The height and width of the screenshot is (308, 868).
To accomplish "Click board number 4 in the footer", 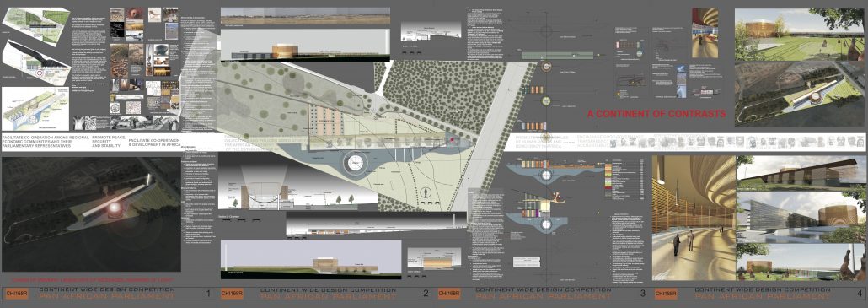I will coord(859,294).
